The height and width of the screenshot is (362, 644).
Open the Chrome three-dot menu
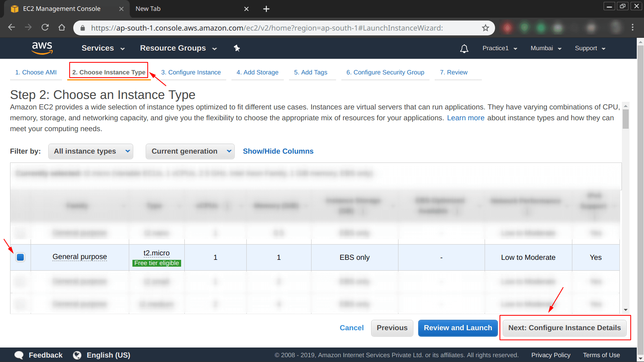coord(632,27)
